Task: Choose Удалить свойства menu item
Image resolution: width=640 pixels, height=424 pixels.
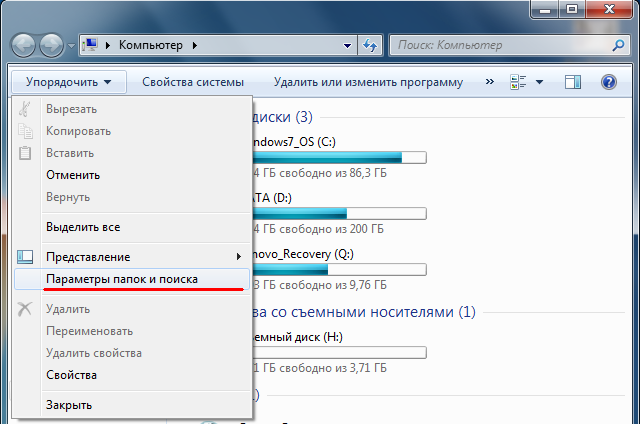Action: pyautogui.click(x=132, y=353)
